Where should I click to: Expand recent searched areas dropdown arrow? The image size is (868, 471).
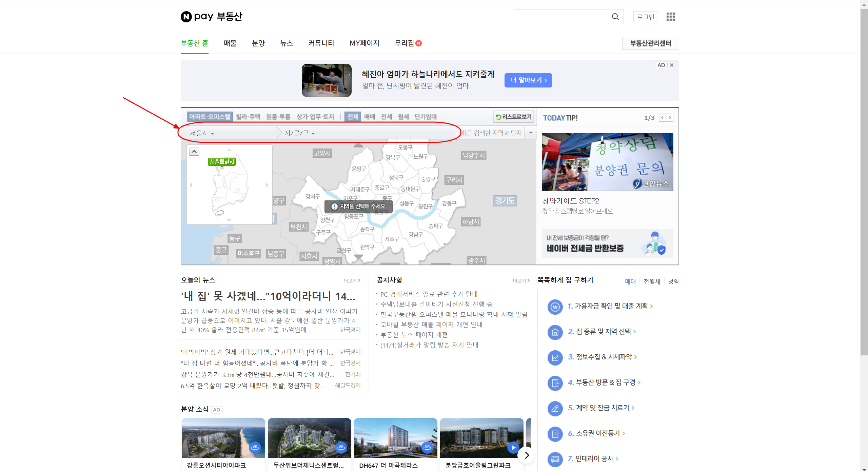click(531, 133)
